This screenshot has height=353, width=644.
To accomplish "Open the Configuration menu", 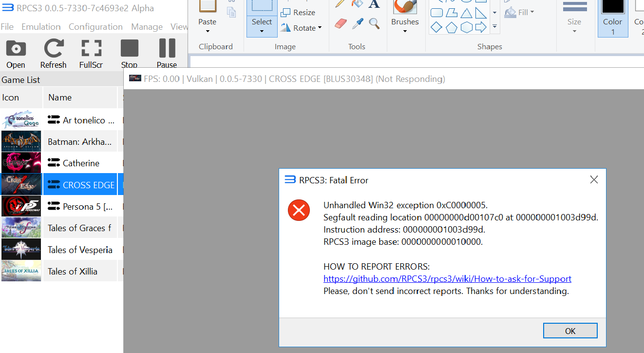I will 95,26.
